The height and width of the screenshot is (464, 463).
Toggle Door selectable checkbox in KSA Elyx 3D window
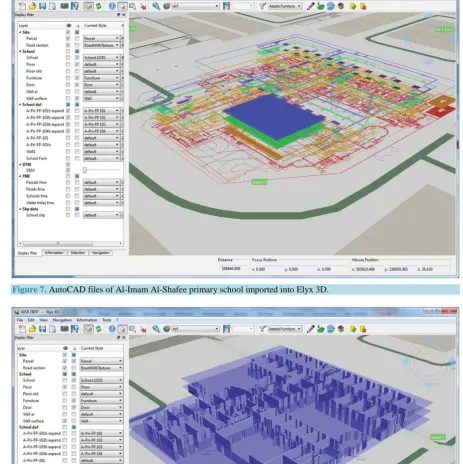pyautogui.click(x=74, y=407)
